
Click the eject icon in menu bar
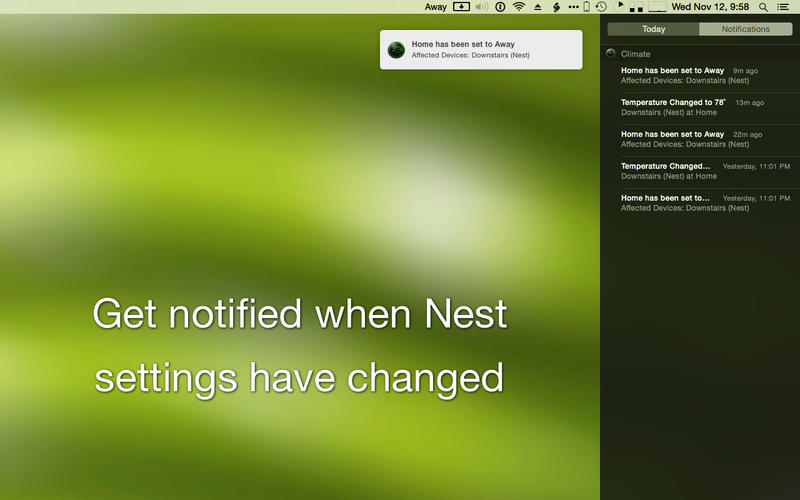[537, 7]
